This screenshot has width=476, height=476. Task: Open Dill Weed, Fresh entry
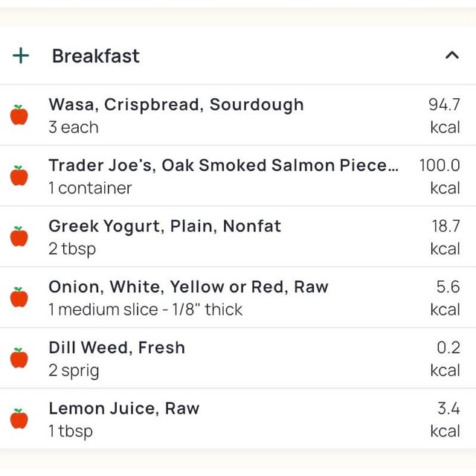pyautogui.click(x=117, y=347)
